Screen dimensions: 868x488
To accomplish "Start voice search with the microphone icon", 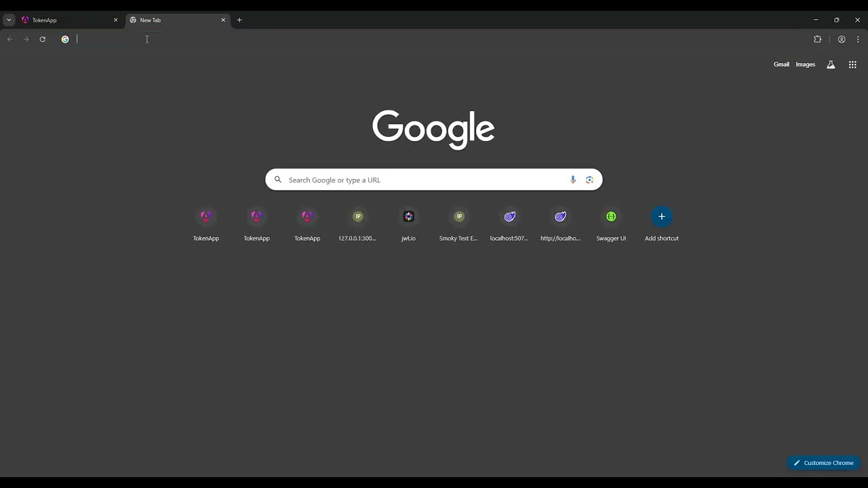I will coord(573,180).
